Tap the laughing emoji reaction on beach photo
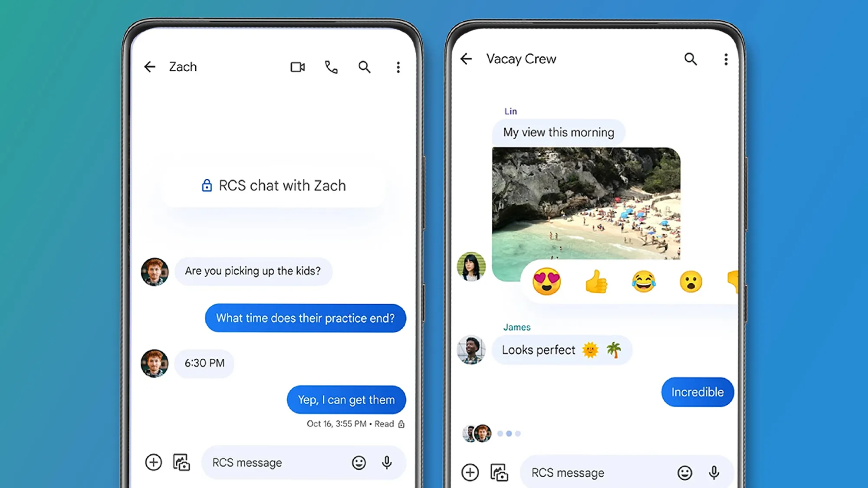The image size is (868, 488). coord(643,281)
